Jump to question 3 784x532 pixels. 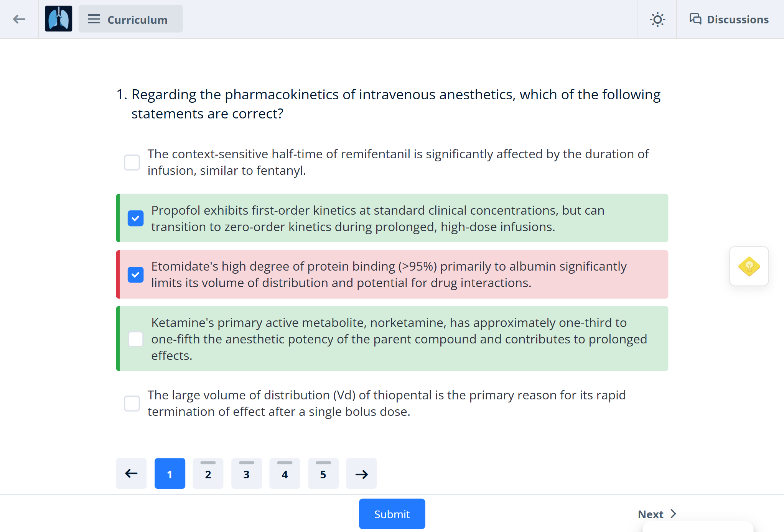click(x=246, y=474)
